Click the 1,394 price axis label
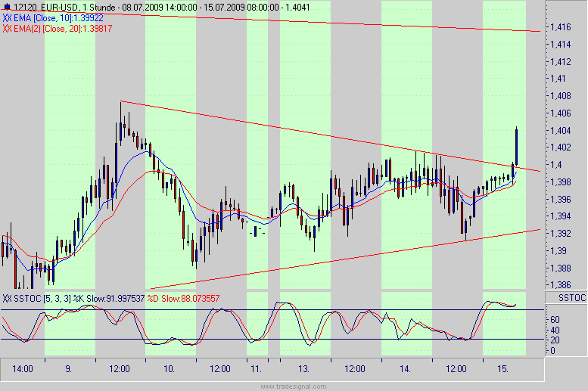The height and width of the screenshot is (391, 588). (561, 216)
